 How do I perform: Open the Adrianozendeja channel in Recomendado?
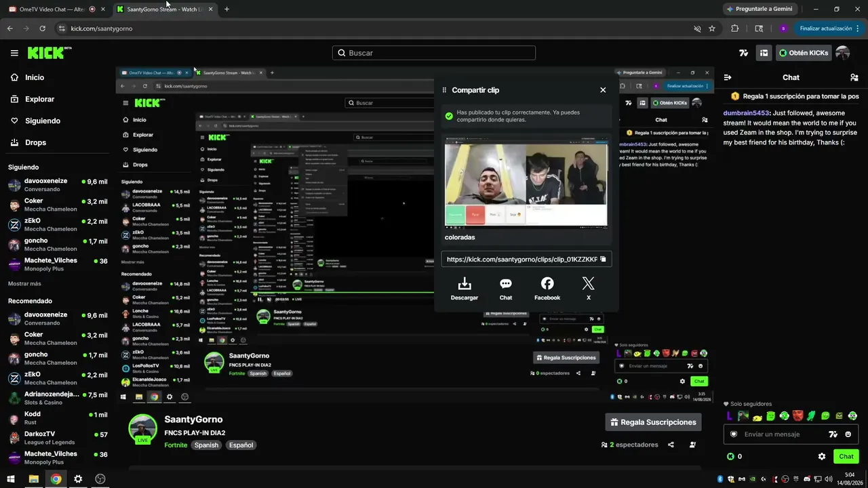tap(57, 398)
